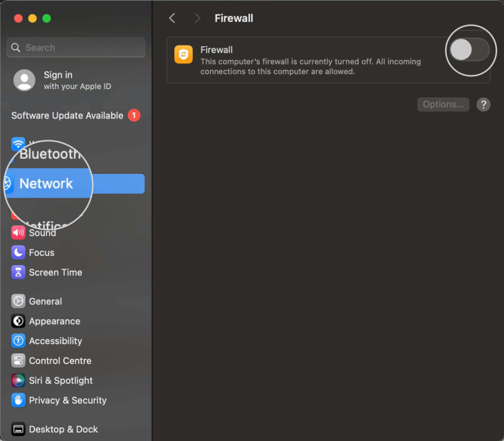Click the Desktop & Dock icon

tap(19, 429)
